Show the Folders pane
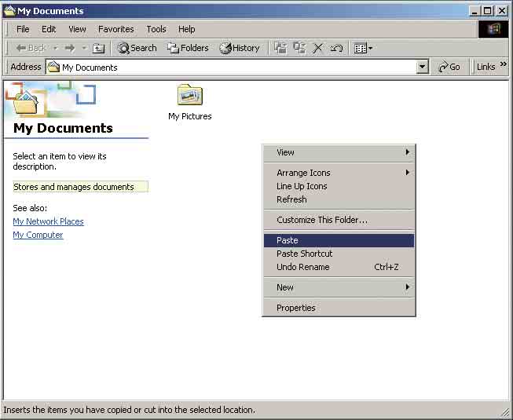 pos(188,49)
